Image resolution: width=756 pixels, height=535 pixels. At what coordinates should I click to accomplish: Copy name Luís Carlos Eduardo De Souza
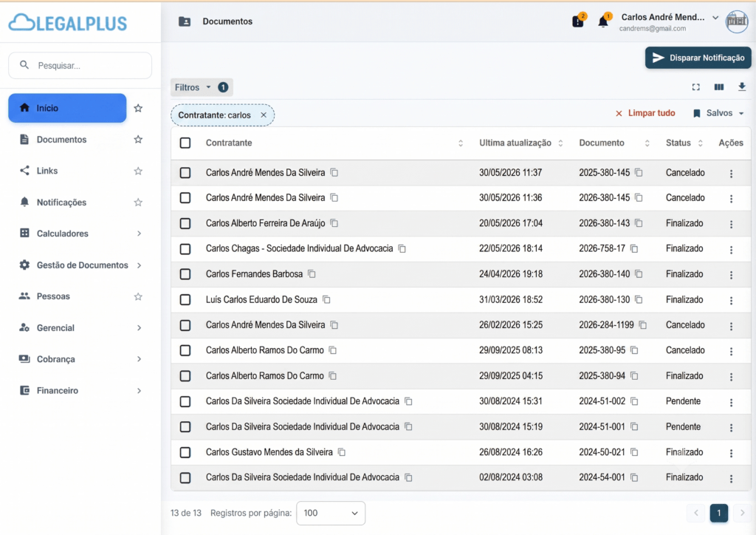(x=326, y=299)
